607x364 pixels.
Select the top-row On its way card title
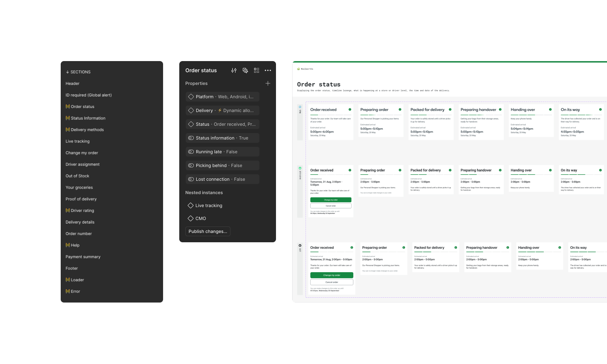pyautogui.click(x=570, y=110)
